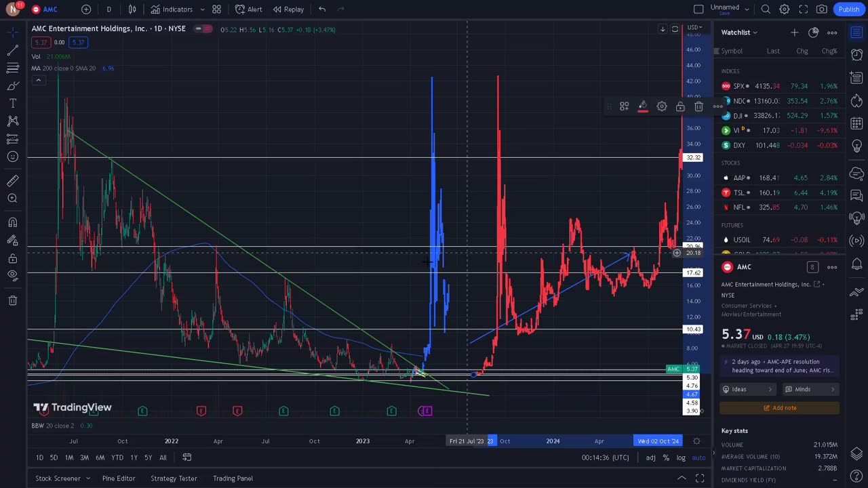Screen dimensions: 868x488
Task: Open the watchlist more options menu
Action: 832,33
